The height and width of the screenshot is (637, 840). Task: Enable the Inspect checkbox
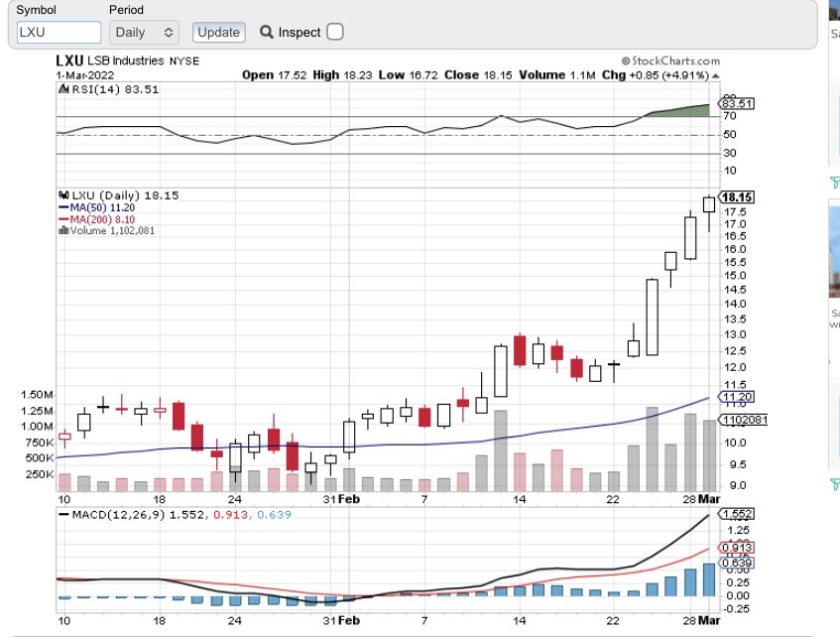(335, 32)
